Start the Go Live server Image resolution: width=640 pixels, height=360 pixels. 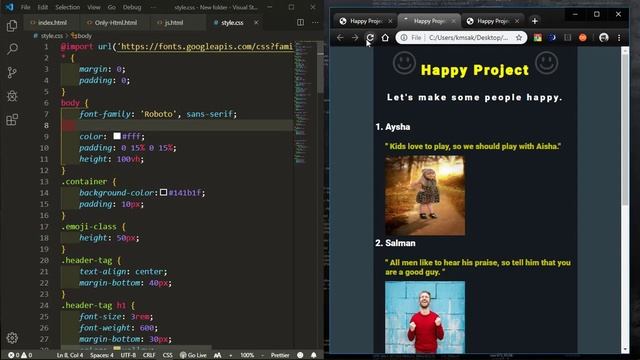pyautogui.click(x=193, y=355)
